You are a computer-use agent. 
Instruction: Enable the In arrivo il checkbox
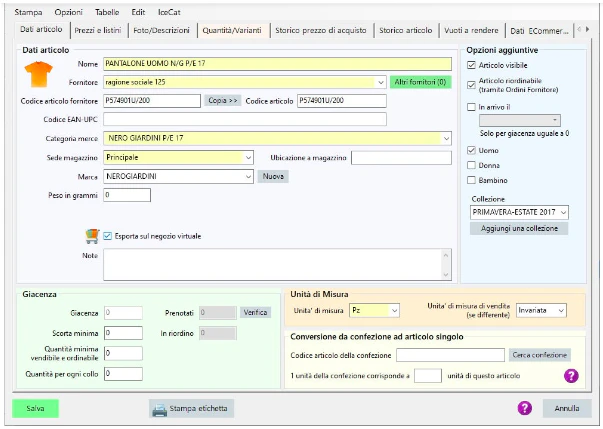click(x=471, y=107)
